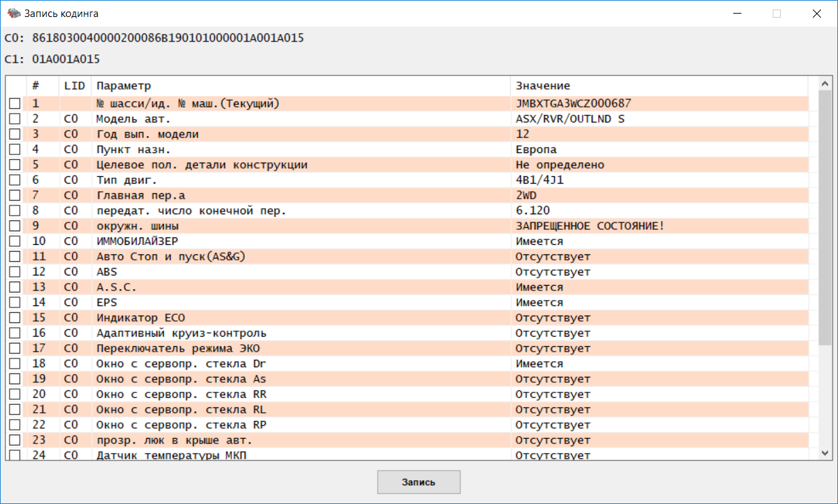The image size is (838, 504).
Task: Click the application icon in title bar
Action: 12,13
